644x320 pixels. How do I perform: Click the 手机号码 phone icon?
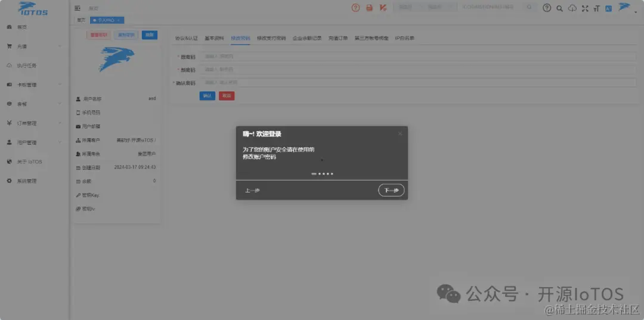tap(78, 113)
